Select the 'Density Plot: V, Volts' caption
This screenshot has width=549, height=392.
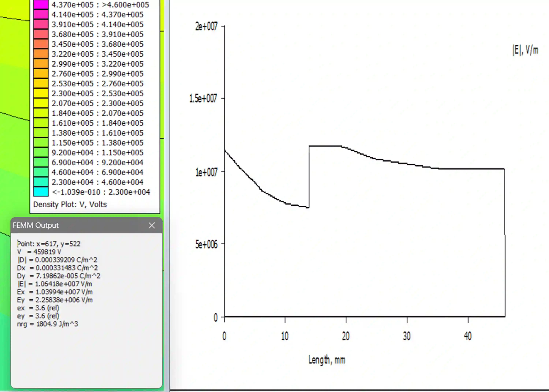(x=70, y=205)
